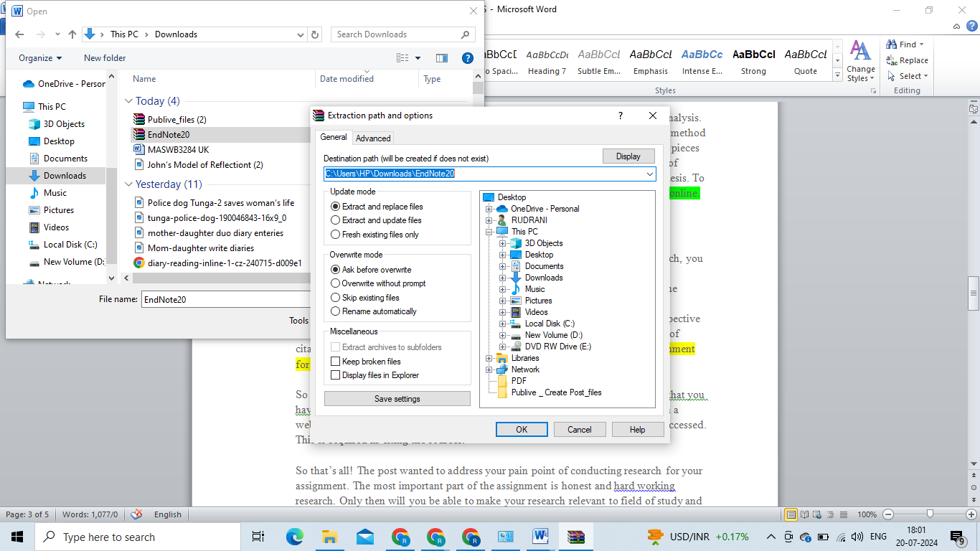Collapse This PC tree node
The width and height of the screenshot is (980, 551).
pos(489,232)
